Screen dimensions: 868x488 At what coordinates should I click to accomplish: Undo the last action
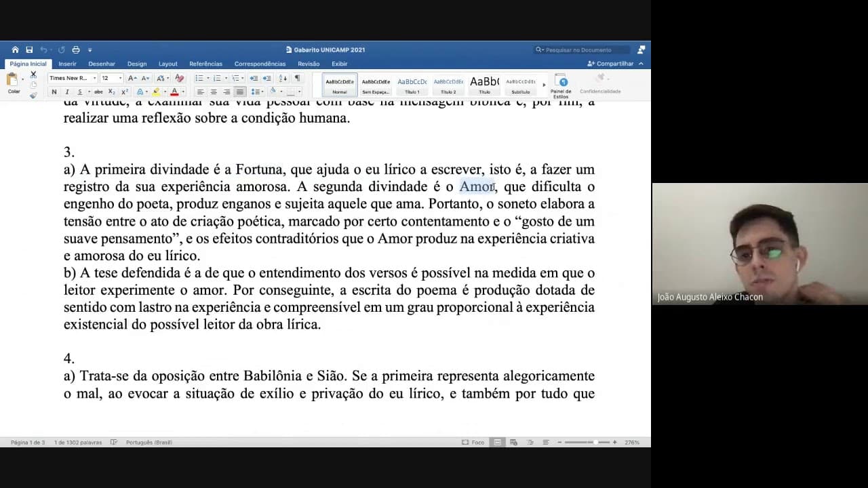click(44, 49)
